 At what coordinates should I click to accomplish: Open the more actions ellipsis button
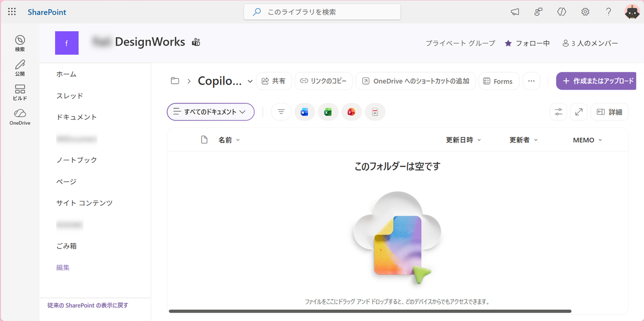tap(531, 81)
